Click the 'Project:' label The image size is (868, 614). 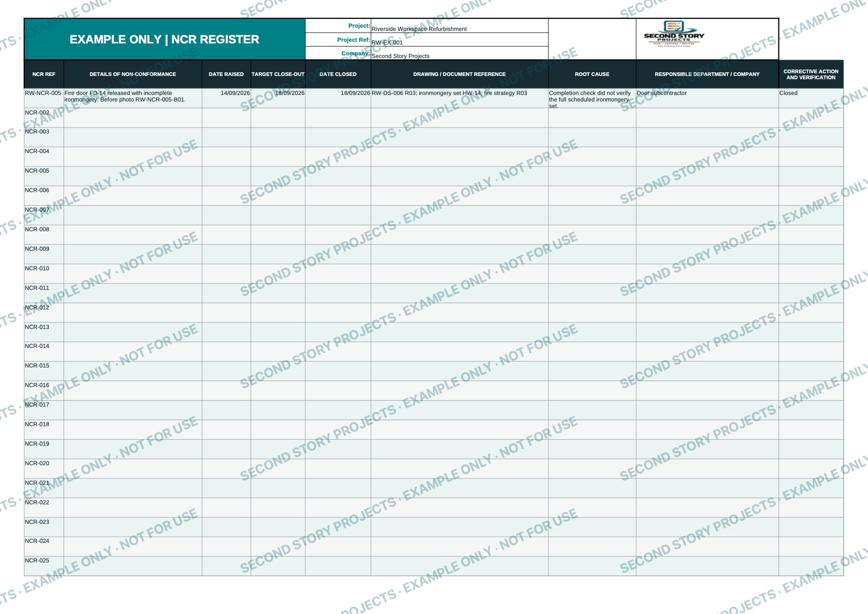click(x=359, y=26)
